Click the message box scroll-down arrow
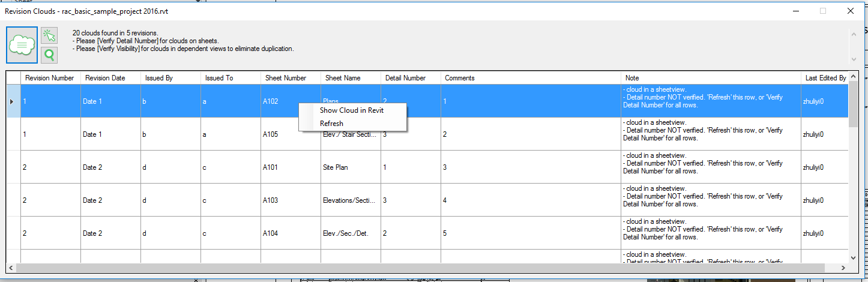 click(x=854, y=59)
